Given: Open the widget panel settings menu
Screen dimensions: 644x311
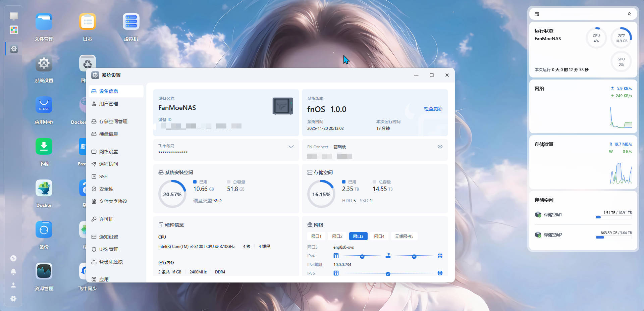Looking at the screenshot, I should tap(537, 14).
